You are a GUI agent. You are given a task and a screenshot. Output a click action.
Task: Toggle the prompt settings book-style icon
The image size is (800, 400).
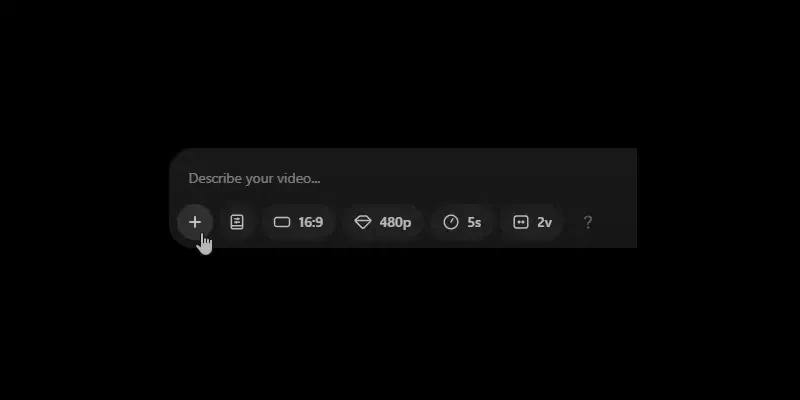coord(237,222)
